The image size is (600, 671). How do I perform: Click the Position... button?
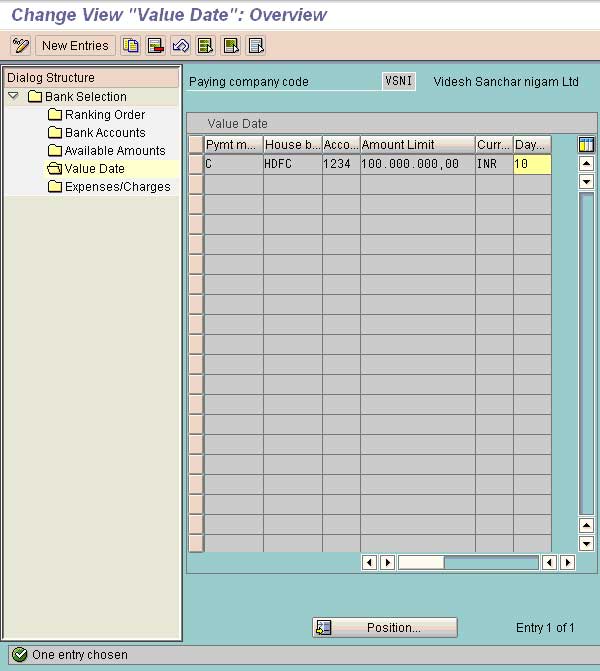(x=384, y=628)
